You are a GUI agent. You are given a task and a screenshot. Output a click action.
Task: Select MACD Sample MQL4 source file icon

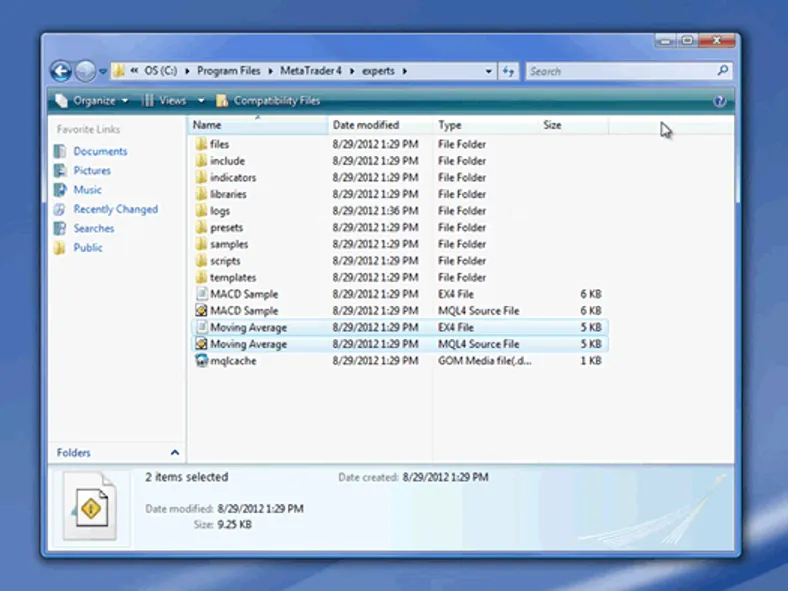pyautogui.click(x=201, y=310)
